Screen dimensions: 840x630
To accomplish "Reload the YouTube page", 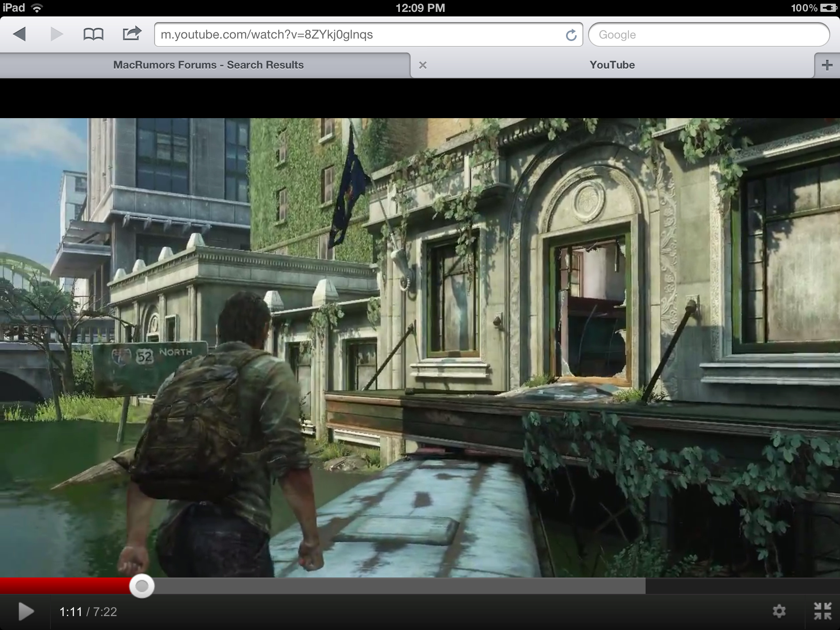I will 571,35.
